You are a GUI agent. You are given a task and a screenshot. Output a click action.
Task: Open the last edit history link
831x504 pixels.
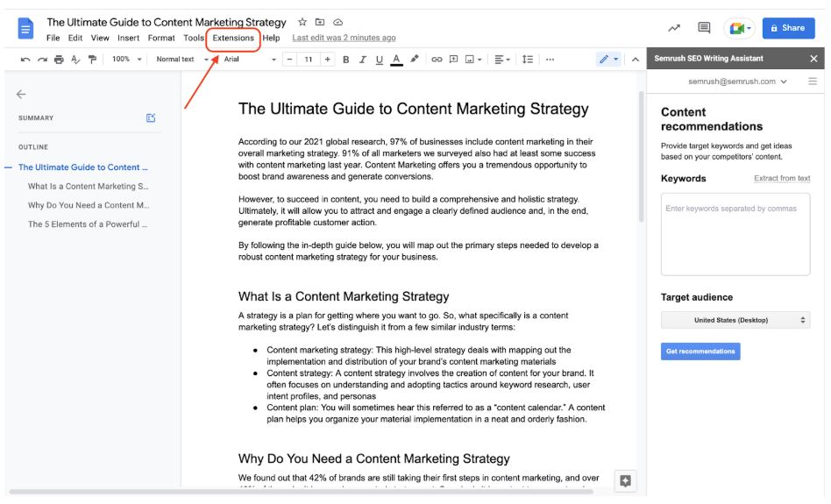click(x=344, y=38)
